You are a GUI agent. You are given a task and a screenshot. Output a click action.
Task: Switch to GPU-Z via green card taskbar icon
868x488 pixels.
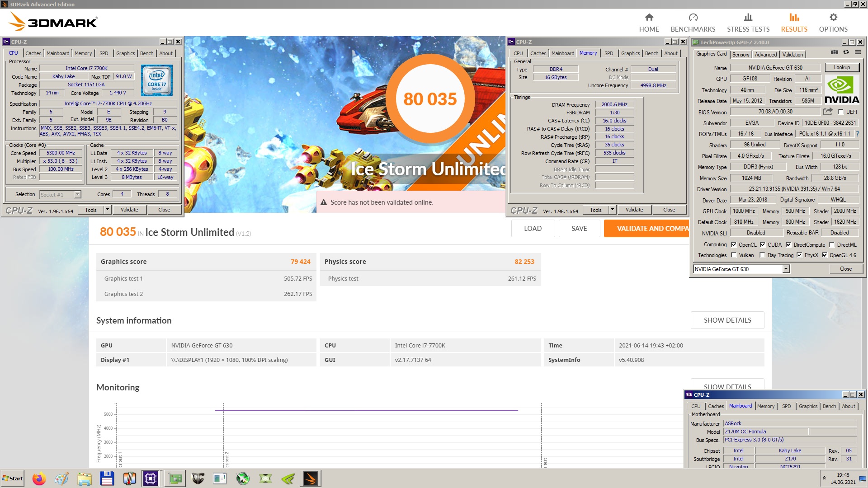click(x=175, y=479)
